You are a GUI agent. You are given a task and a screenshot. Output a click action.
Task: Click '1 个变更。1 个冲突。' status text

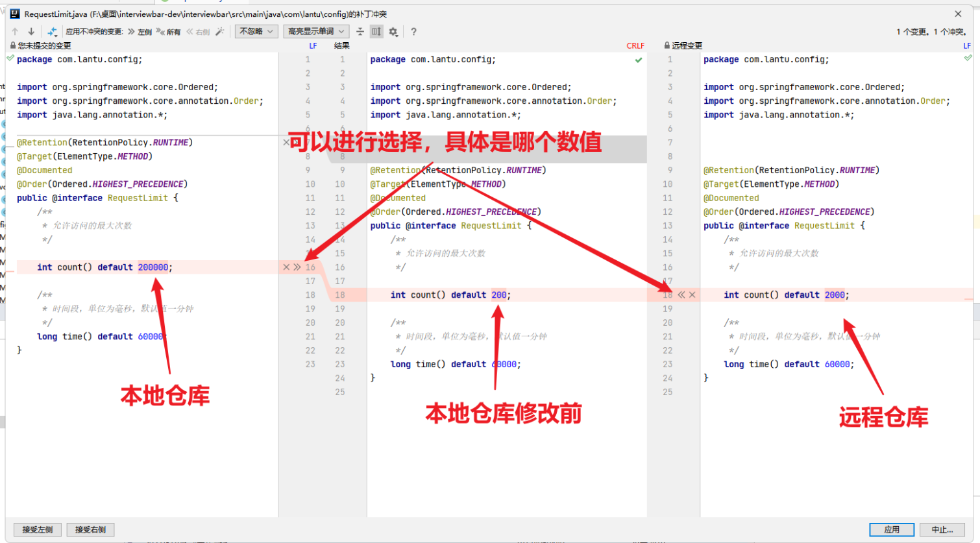[931, 31]
